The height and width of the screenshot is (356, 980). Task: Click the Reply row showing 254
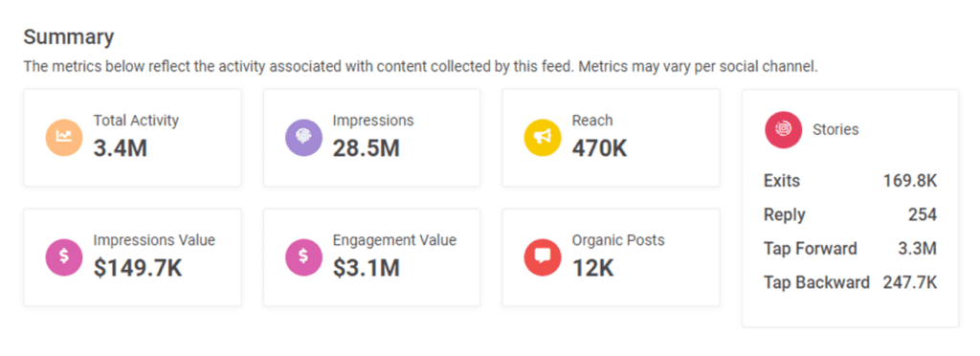point(850,215)
